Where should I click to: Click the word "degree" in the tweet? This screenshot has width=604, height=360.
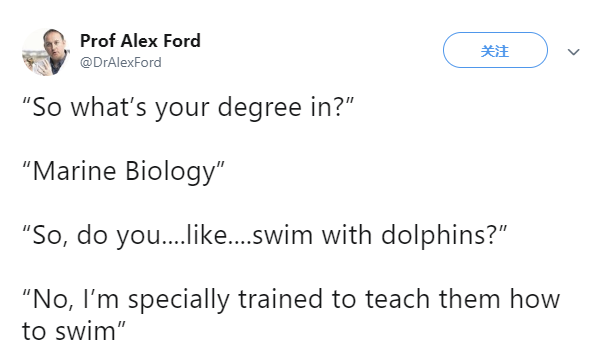tap(260, 109)
